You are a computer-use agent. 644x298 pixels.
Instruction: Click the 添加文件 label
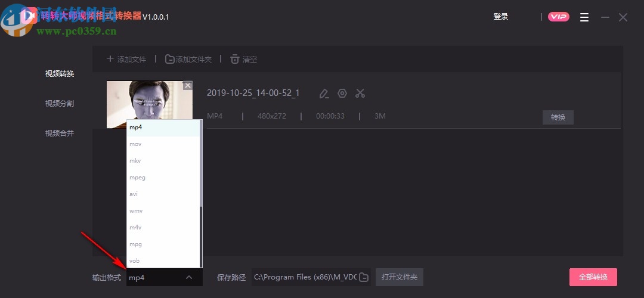coord(132,60)
